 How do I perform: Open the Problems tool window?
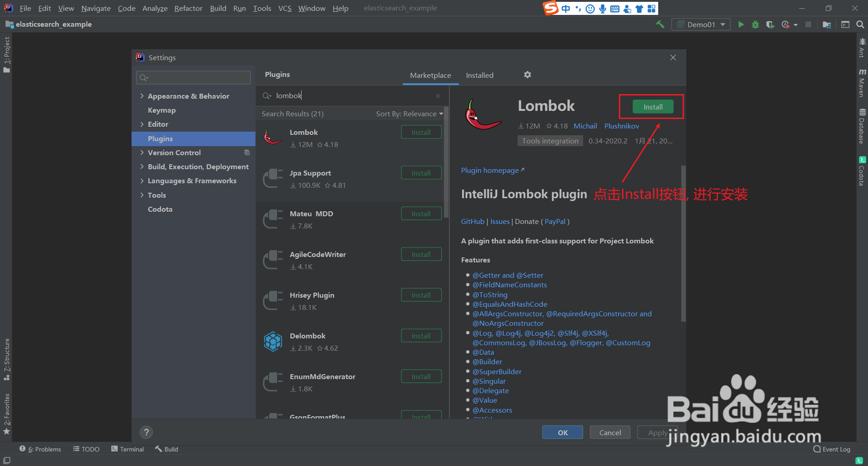[40, 449]
